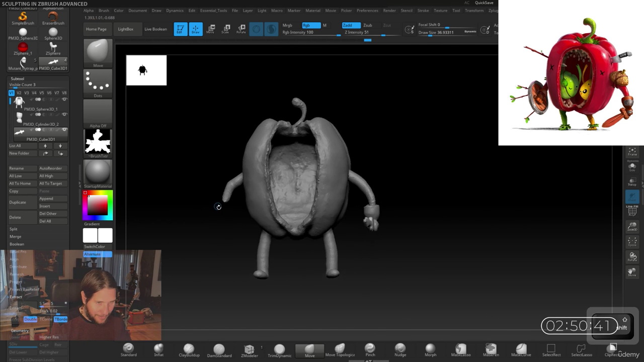Pick the EraserBrush tool
The width and height of the screenshot is (644, 362).
53,19
